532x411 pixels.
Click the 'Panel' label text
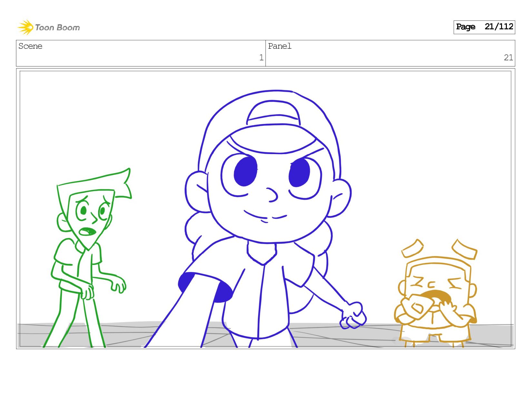(280, 46)
